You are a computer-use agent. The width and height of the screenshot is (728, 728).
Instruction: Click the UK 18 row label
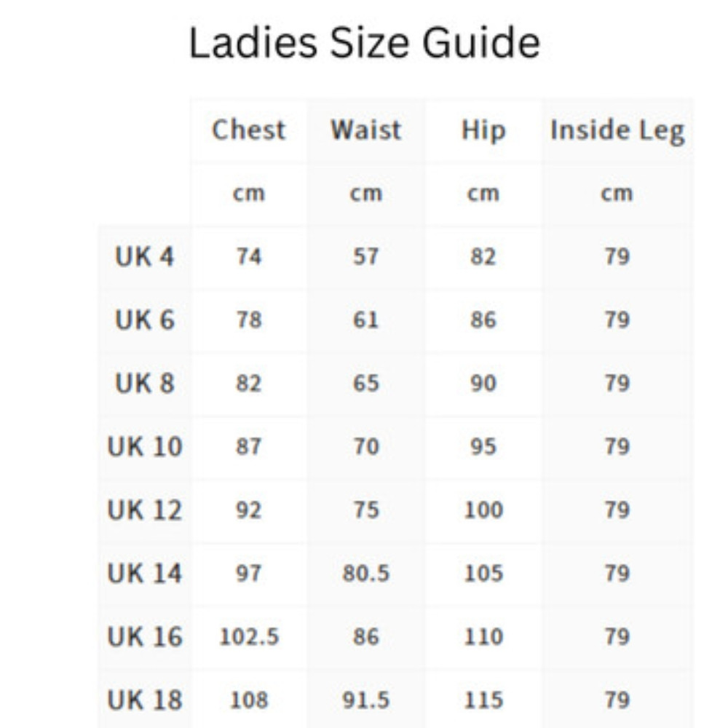(144, 700)
